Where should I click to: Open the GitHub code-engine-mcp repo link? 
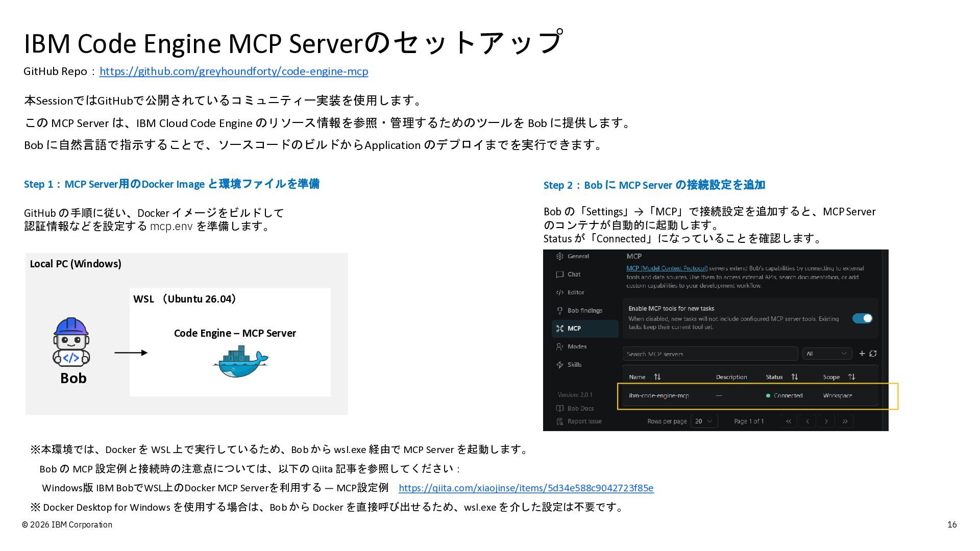tap(234, 71)
